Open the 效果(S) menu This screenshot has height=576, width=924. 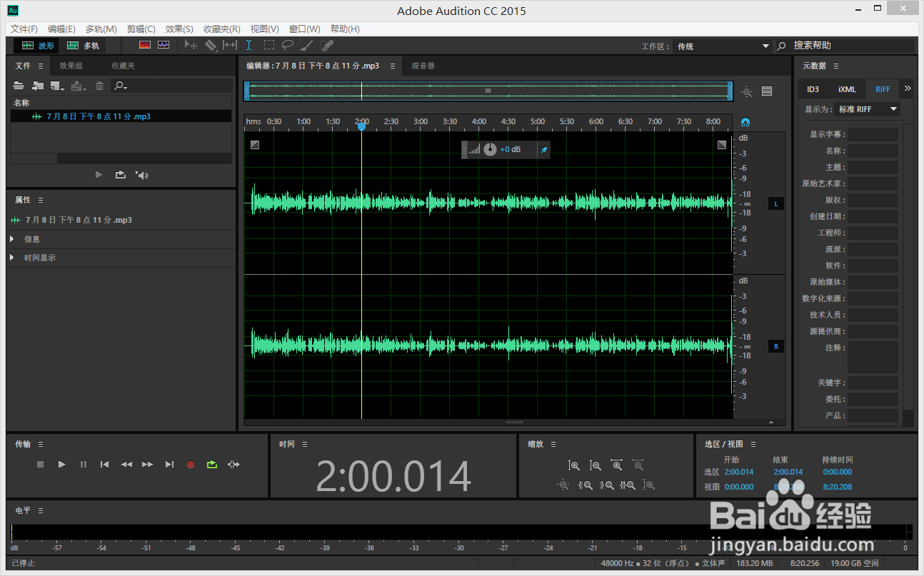tap(179, 29)
